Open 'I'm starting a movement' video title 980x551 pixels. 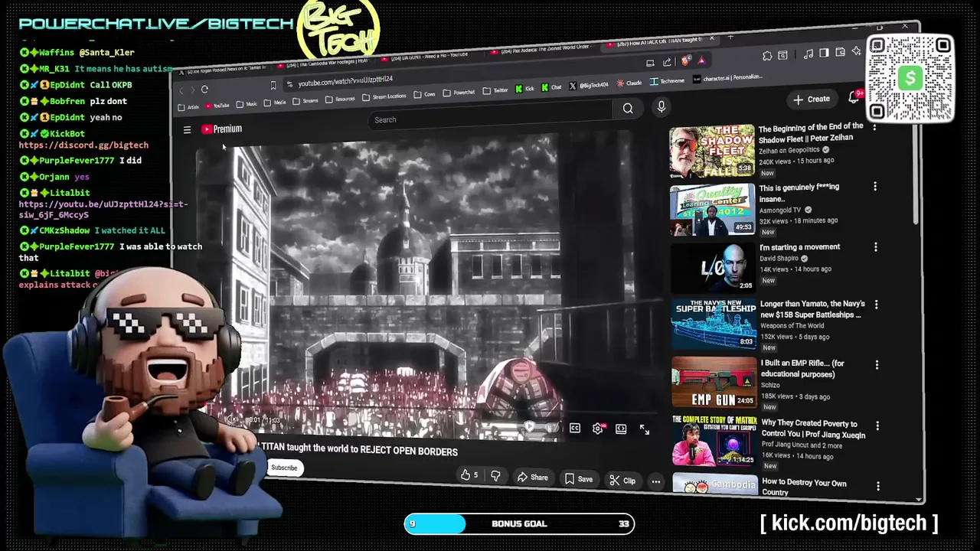(x=799, y=247)
